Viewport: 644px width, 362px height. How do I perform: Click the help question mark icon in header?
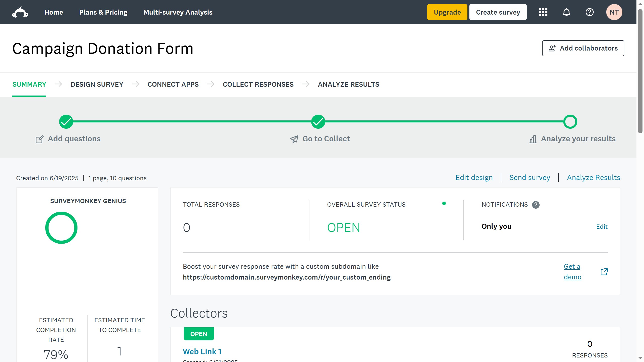coord(589,12)
